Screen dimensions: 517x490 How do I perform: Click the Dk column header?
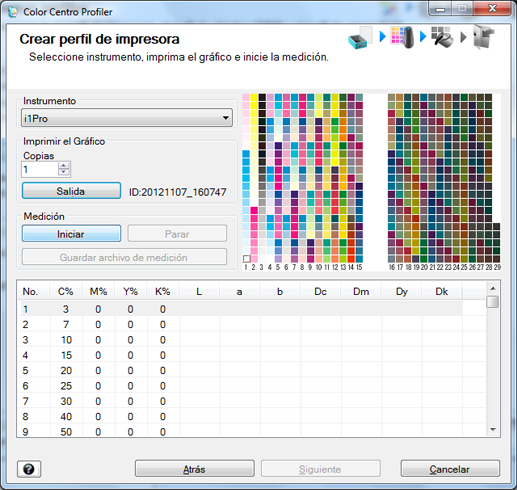click(442, 291)
